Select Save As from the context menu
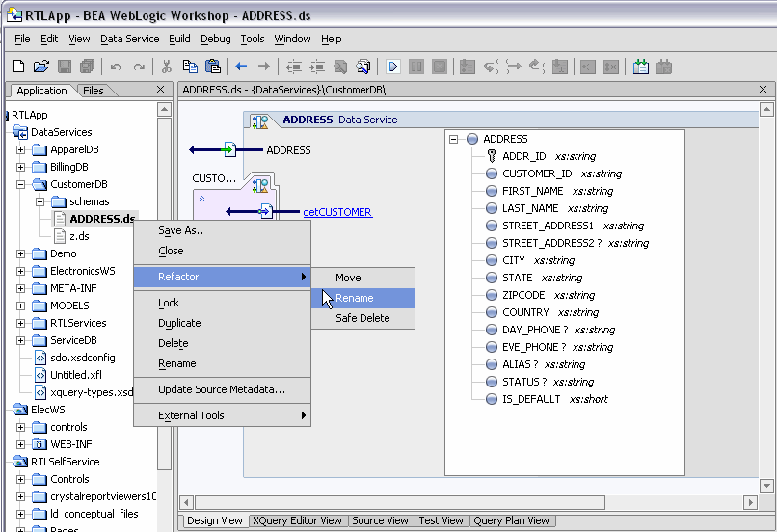This screenshot has height=532, width=777. [222, 231]
